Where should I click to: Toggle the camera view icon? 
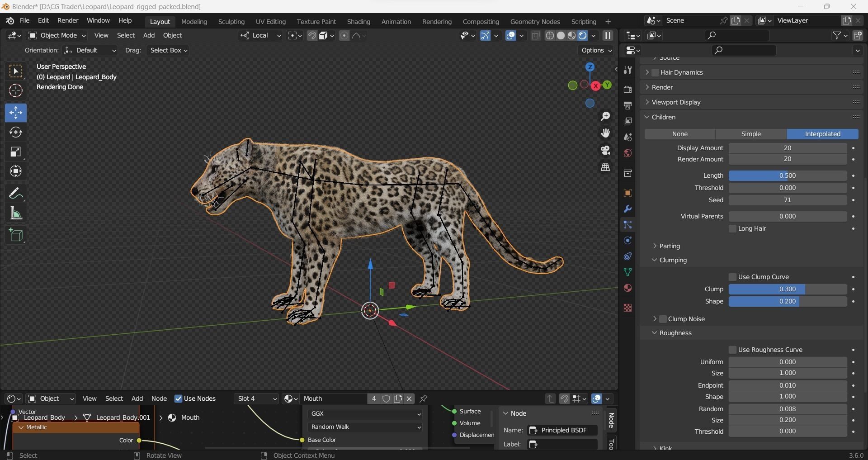coord(605,150)
